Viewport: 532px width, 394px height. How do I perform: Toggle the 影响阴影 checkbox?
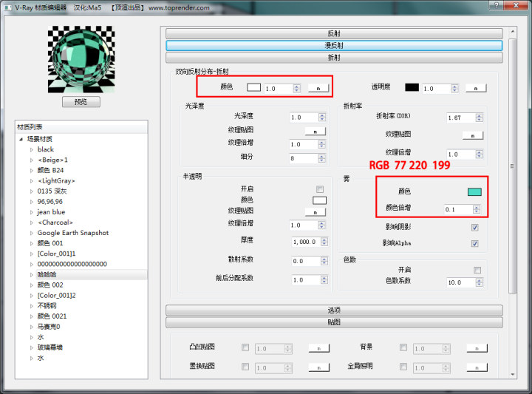[474, 228]
